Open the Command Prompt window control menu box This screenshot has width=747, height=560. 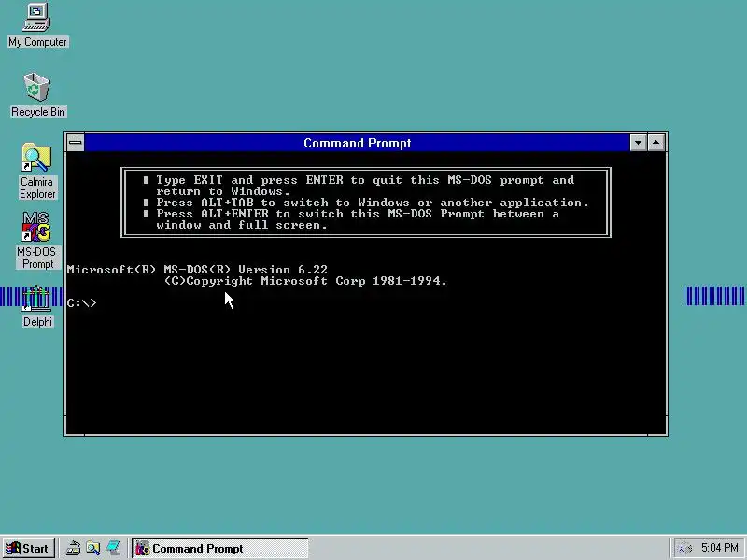(76, 143)
